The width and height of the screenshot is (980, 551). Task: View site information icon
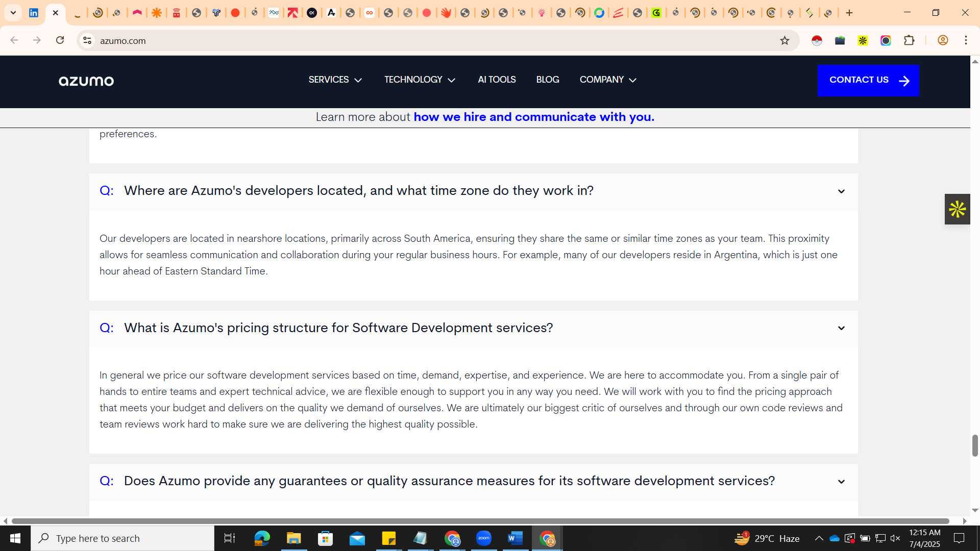point(87,40)
